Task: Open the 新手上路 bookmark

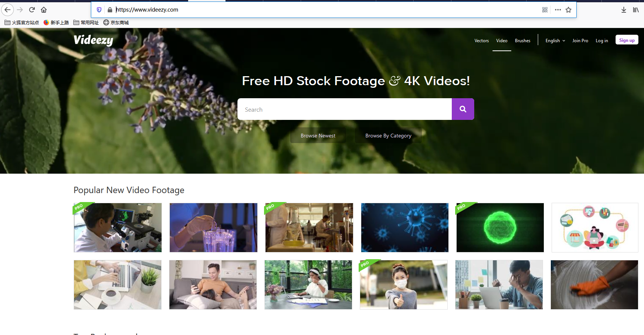Action: [56, 22]
